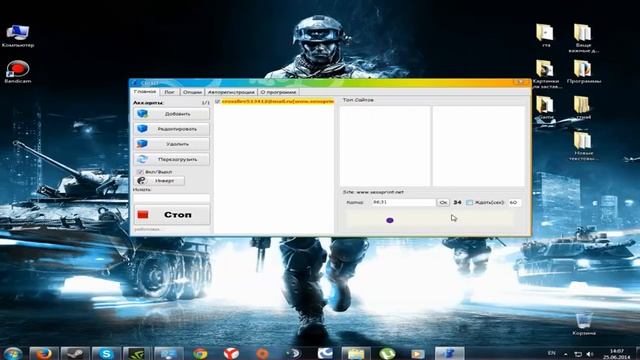Open Skype from the taskbar

(x=106, y=353)
